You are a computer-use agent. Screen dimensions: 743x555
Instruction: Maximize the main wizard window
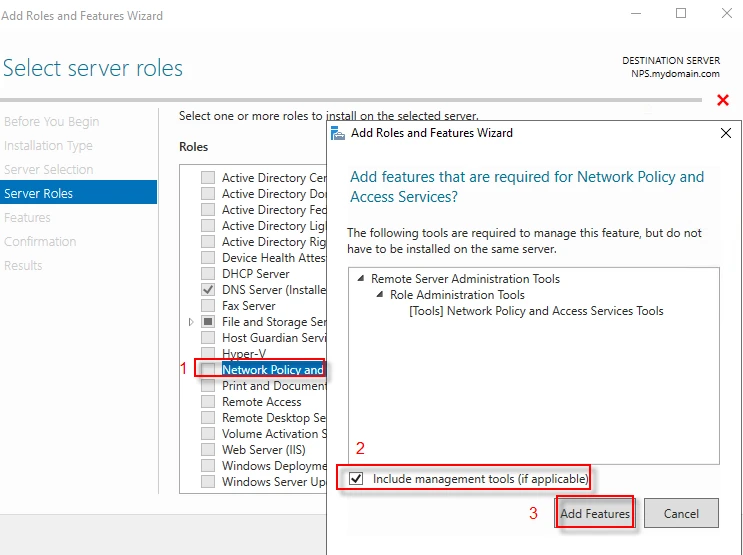(x=681, y=14)
